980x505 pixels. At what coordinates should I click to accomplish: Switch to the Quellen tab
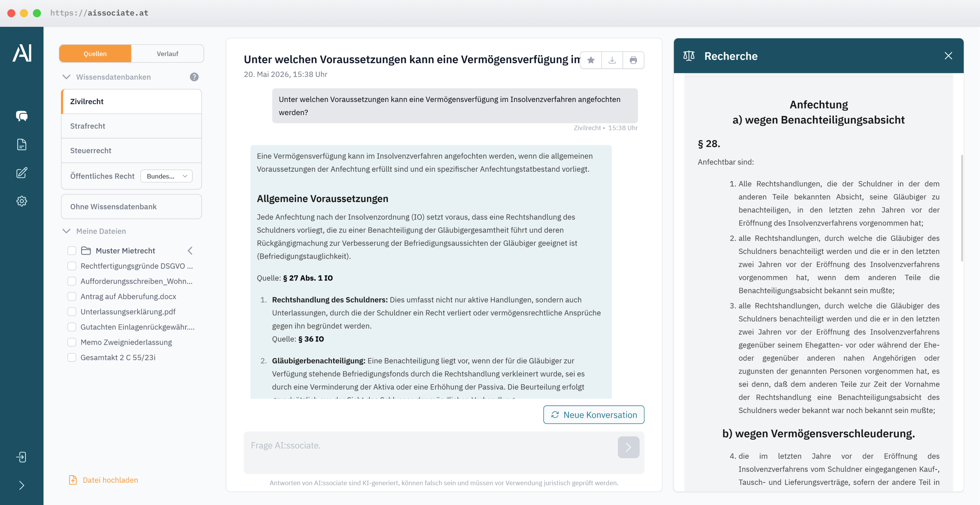click(95, 54)
